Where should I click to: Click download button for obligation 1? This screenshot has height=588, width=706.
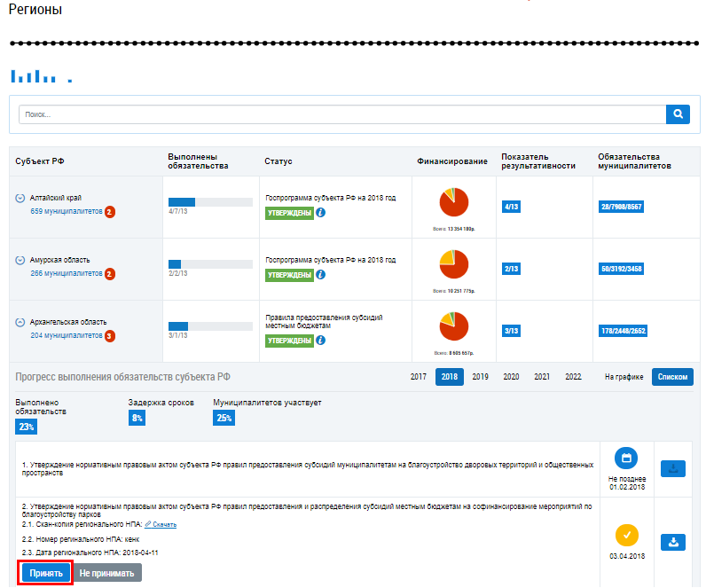pos(673,469)
